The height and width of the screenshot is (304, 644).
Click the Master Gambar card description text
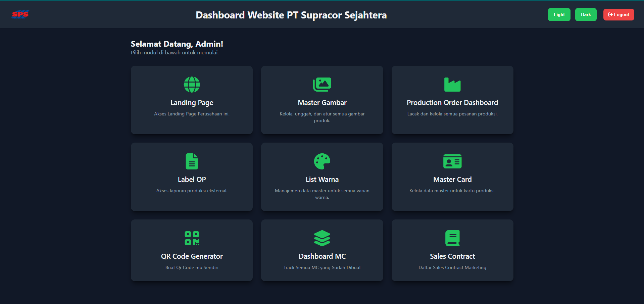[x=322, y=117]
